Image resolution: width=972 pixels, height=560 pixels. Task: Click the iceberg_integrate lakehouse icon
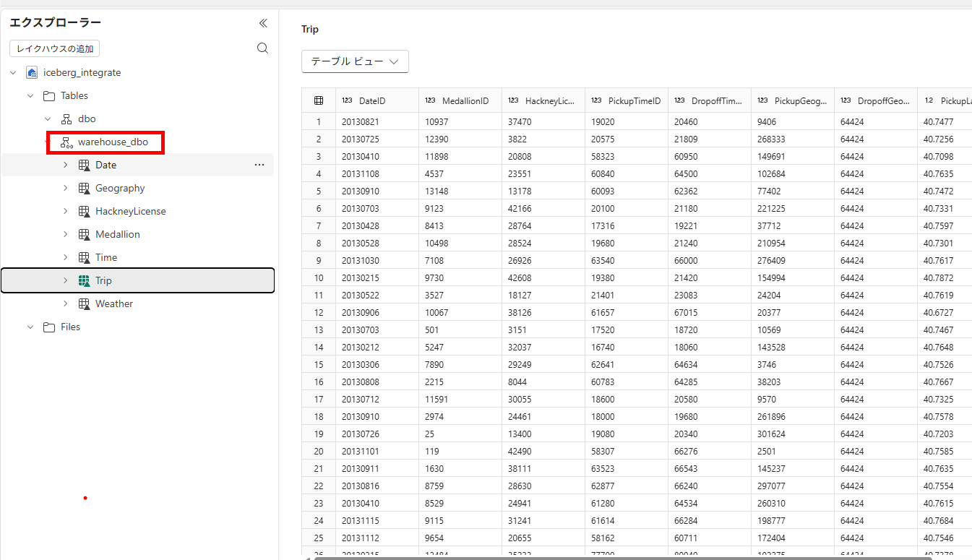coord(31,72)
